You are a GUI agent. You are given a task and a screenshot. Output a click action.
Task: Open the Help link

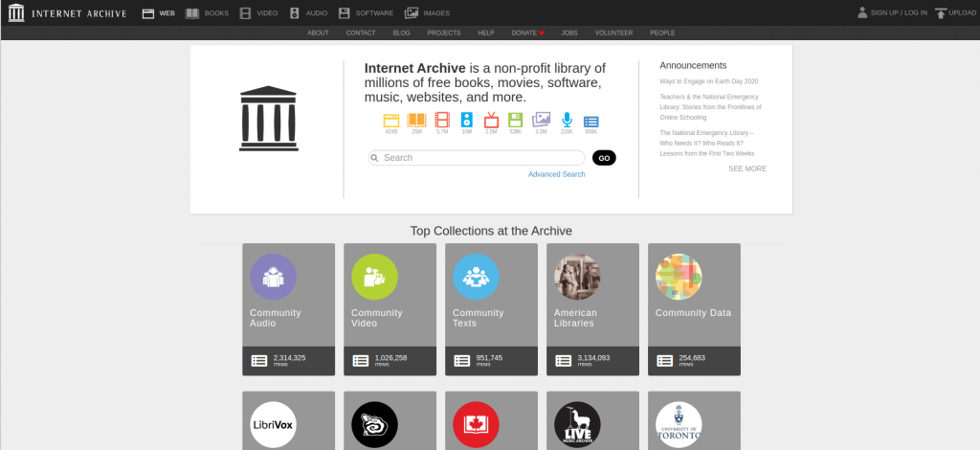point(486,34)
